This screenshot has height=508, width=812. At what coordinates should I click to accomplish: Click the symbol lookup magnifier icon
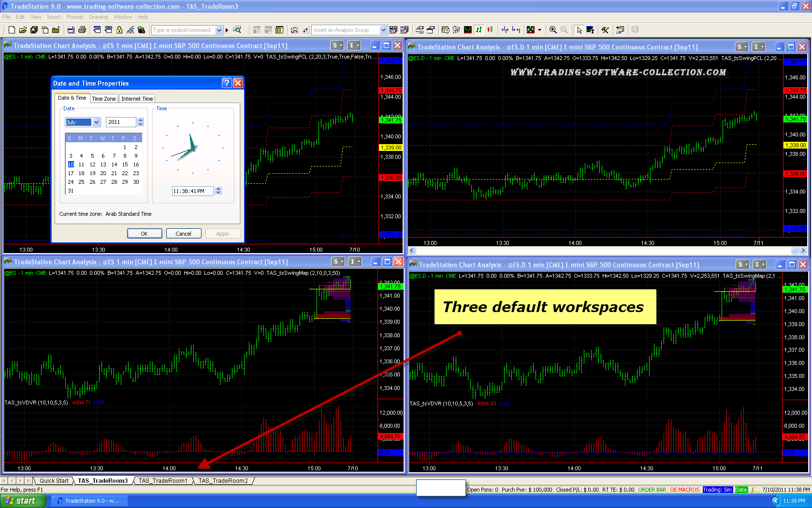click(x=237, y=30)
